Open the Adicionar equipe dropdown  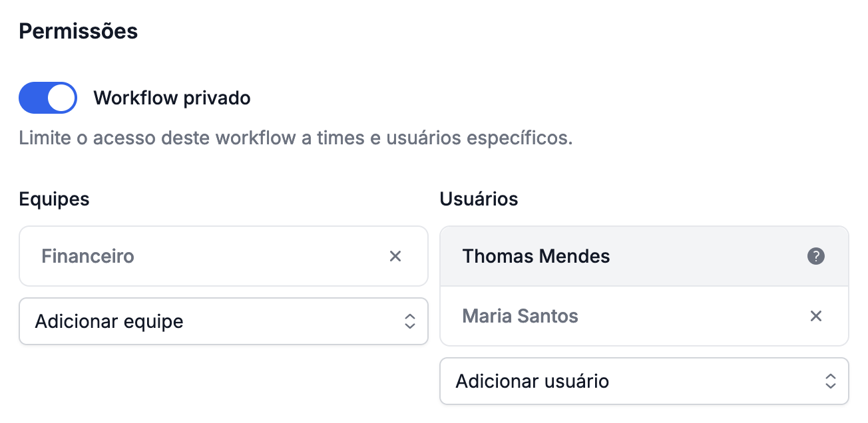[x=224, y=321]
